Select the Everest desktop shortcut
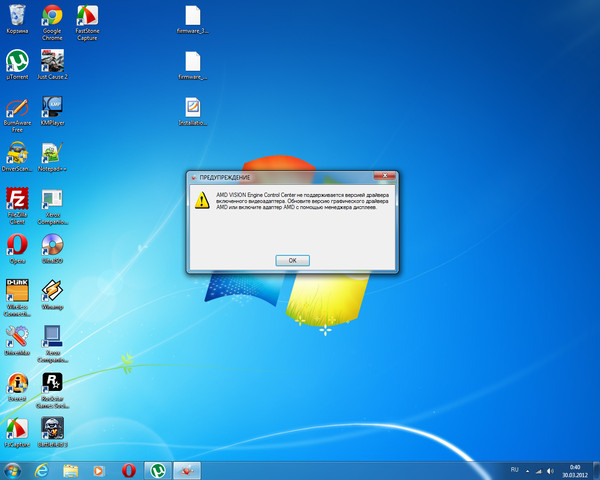 click(x=17, y=387)
